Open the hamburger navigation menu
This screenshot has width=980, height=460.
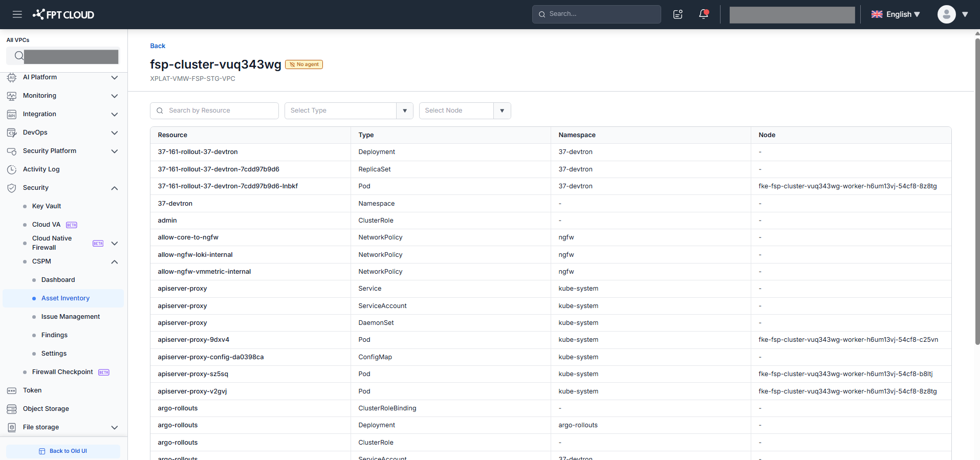(x=17, y=14)
